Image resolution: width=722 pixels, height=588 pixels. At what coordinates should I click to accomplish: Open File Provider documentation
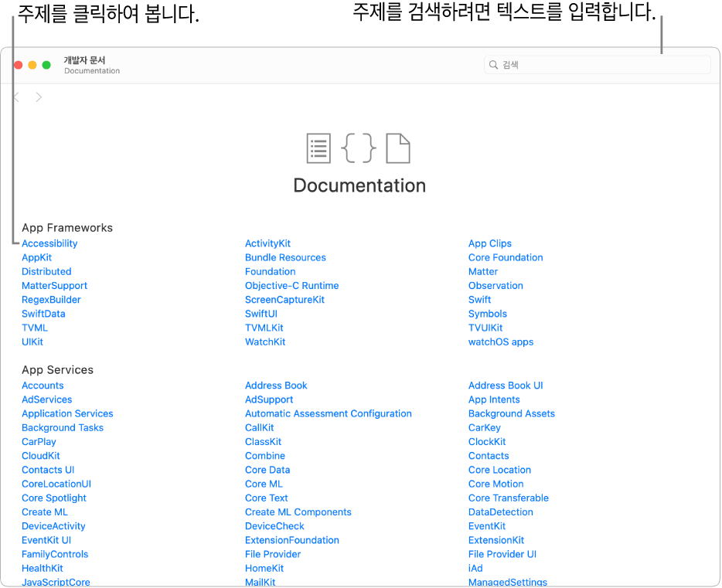coord(273,555)
